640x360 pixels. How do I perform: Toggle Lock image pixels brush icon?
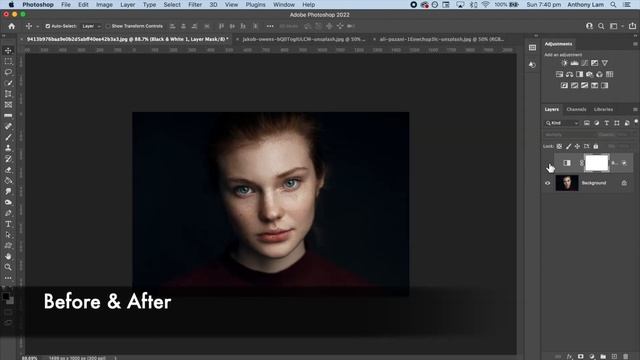pyautogui.click(x=568, y=146)
